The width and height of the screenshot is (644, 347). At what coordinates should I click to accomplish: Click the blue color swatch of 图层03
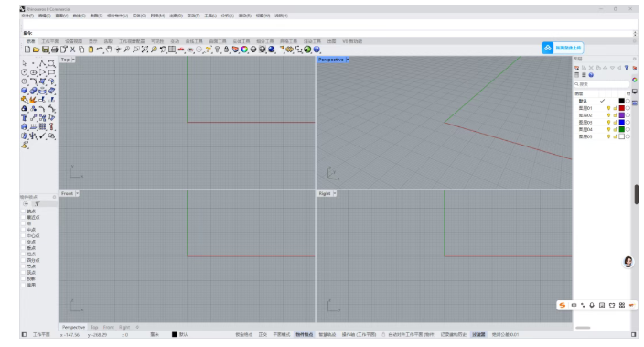pos(621,122)
